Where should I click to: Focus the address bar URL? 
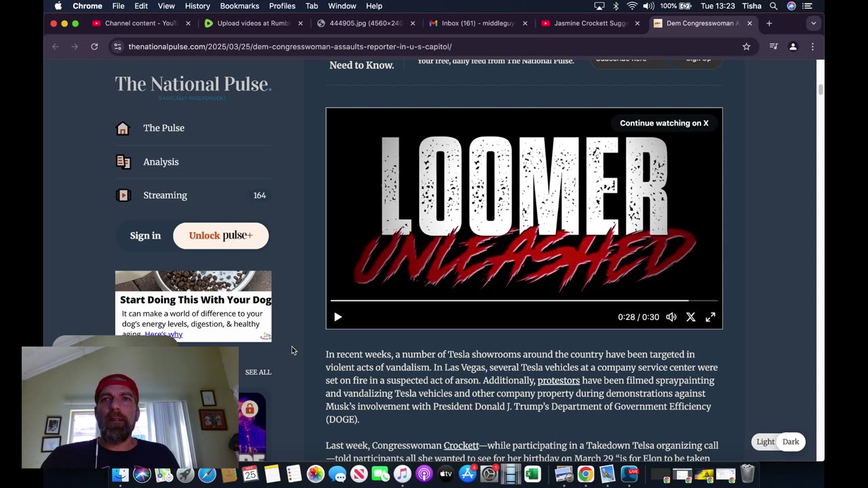coord(290,47)
